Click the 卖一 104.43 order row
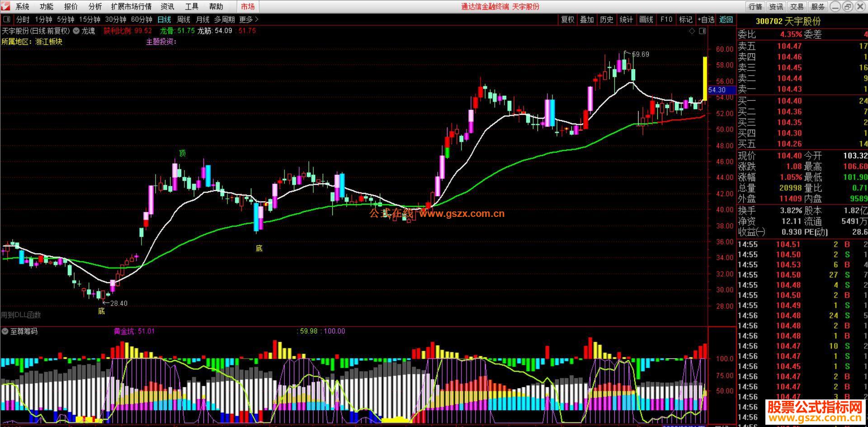The width and height of the screenshot is (868, 427). tap(802, 89)
